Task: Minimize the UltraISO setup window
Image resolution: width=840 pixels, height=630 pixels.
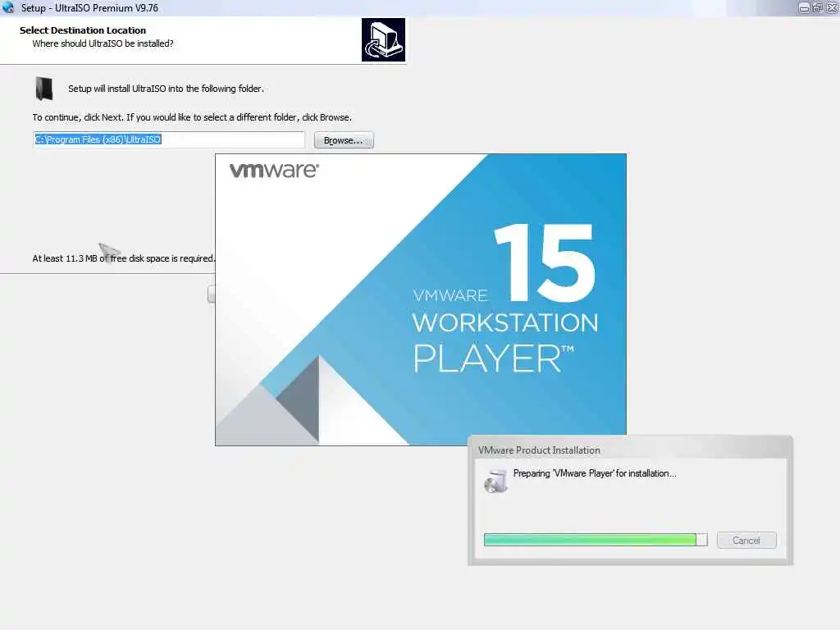Action: (x=804, y=8)
